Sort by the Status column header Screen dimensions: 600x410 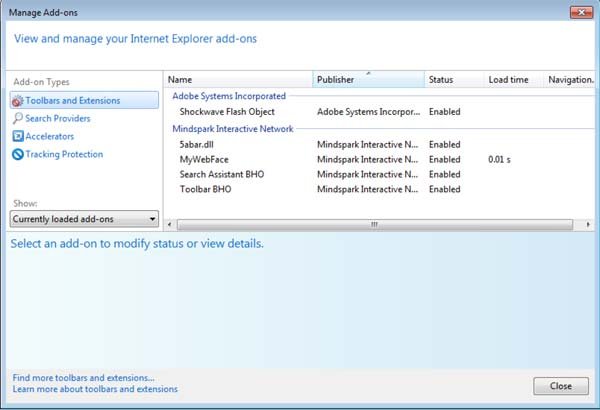coord(454,80)
